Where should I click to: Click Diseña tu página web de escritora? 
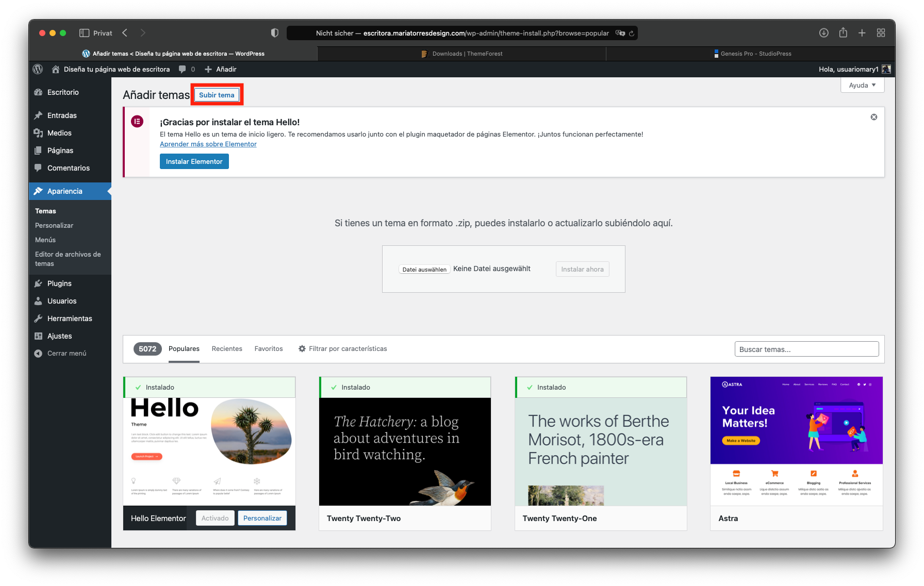117,69
